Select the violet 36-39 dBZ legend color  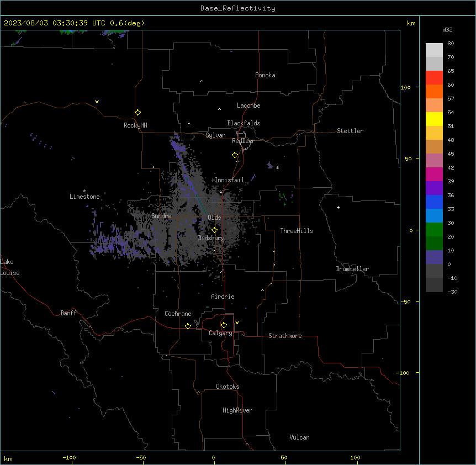(434, 188)
